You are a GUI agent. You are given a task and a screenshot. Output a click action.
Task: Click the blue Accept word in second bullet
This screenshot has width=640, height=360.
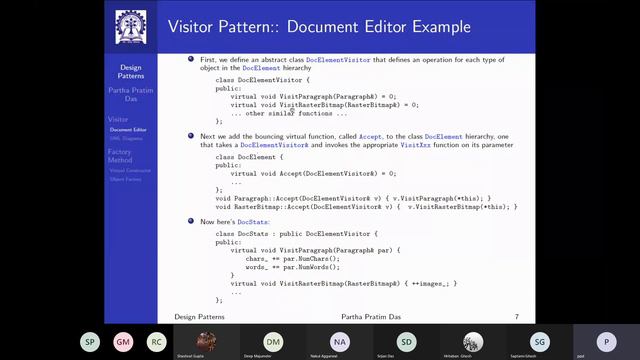370,137
